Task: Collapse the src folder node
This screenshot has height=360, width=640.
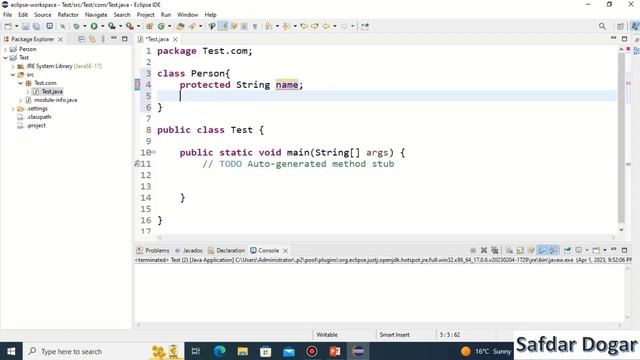Action: click(x=13, y=75)
